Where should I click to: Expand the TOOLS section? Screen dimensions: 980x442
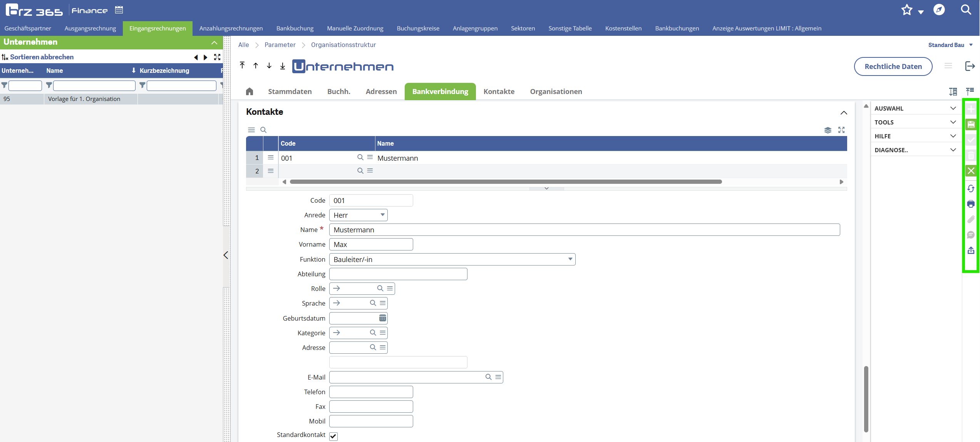coord(915,122)
